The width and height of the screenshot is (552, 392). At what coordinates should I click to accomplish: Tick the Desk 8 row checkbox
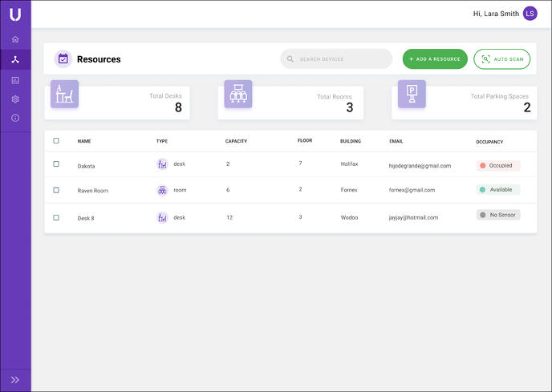(56, 217)
